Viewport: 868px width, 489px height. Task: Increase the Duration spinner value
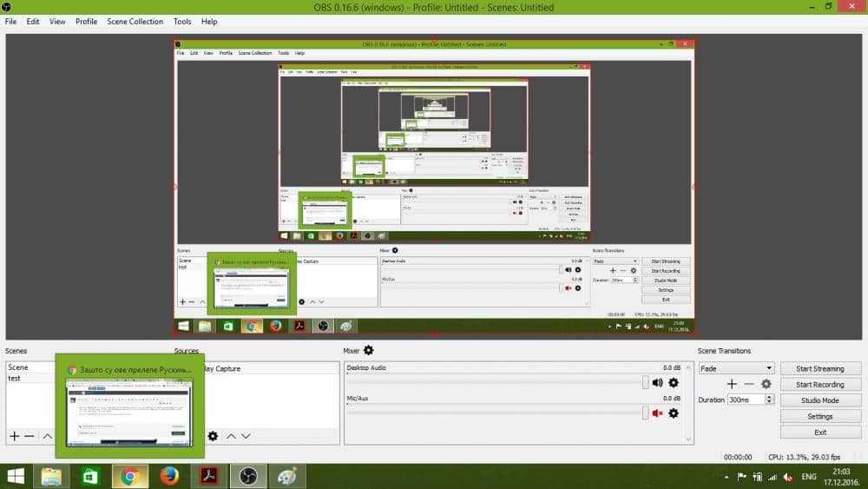(769, 397)
